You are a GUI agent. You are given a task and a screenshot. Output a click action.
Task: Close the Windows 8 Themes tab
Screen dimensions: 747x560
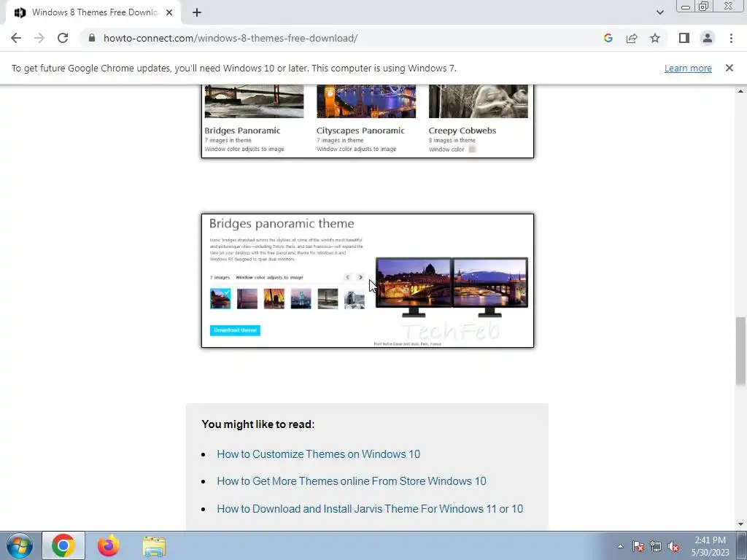169,12
